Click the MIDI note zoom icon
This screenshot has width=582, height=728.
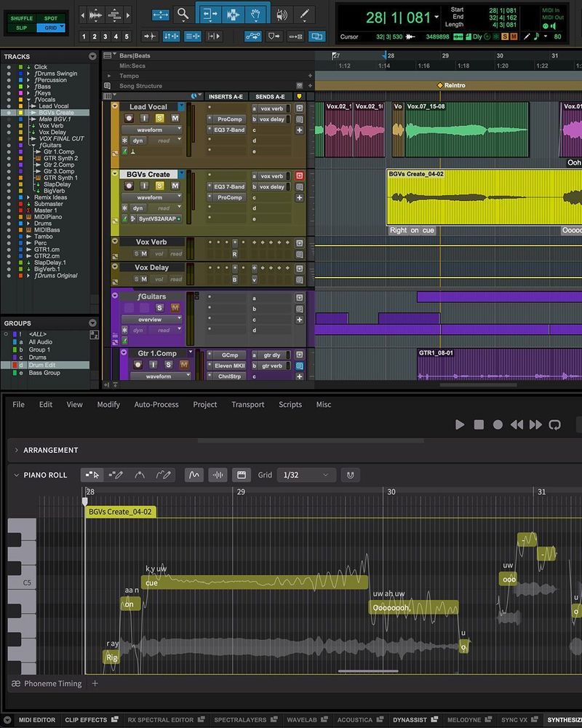(x=114, y=15)
